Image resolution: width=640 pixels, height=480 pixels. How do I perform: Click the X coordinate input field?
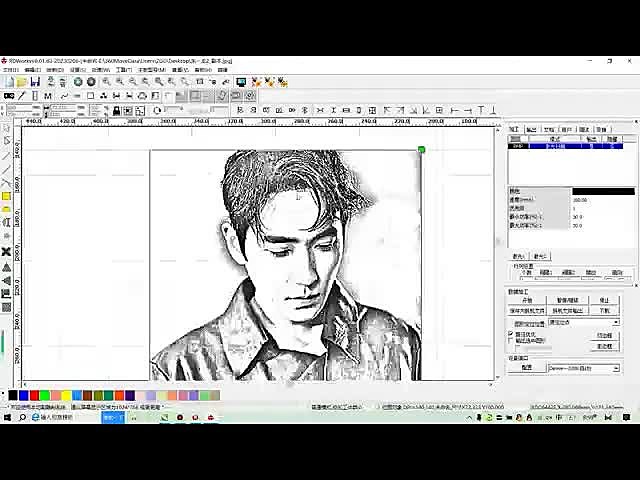point(24,107)
